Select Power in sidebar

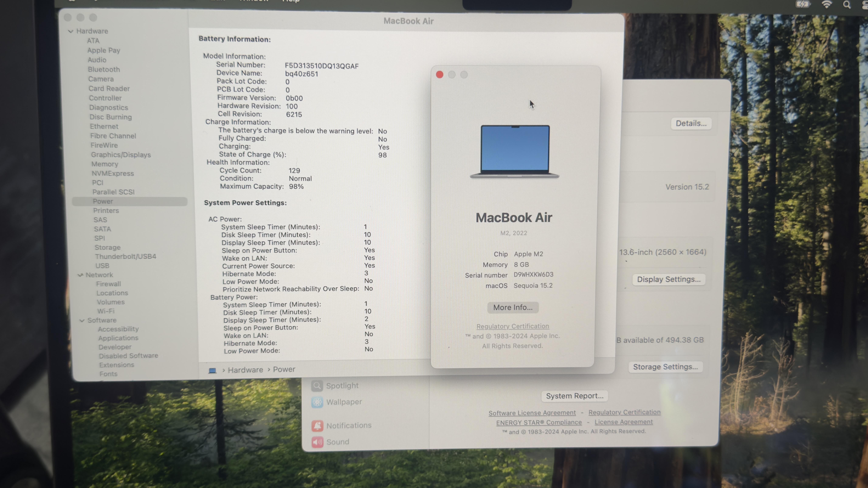130,201
